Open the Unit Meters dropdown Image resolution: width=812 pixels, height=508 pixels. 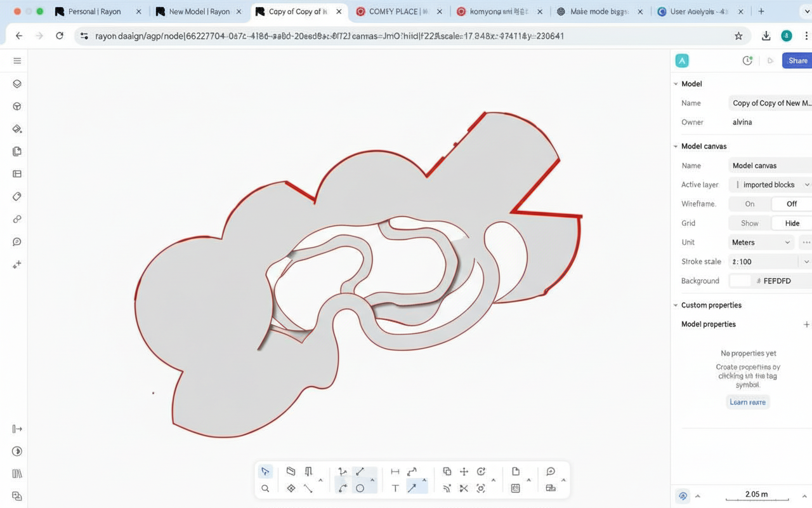tap(761, 243)
